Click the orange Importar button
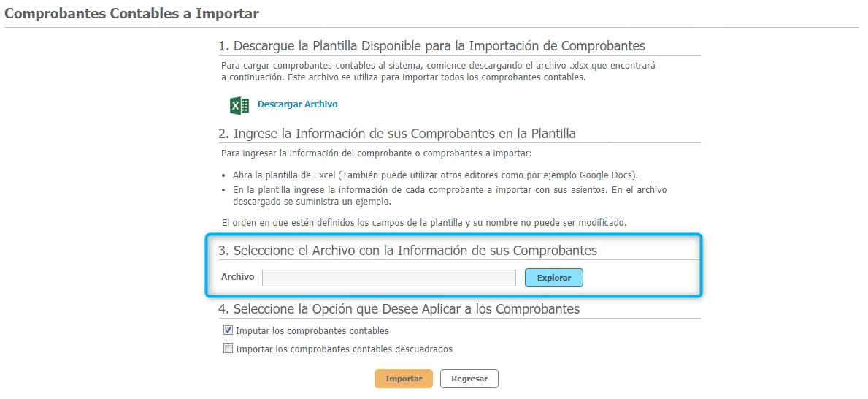The width and height of the screenshot is (868, 399). [x=403, y=379]
